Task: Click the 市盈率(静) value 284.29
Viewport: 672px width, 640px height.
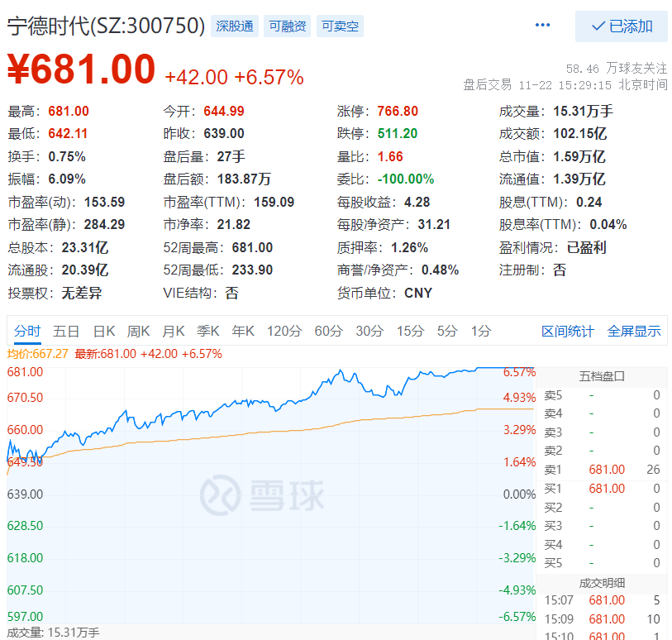Action: tap(105, 225)
